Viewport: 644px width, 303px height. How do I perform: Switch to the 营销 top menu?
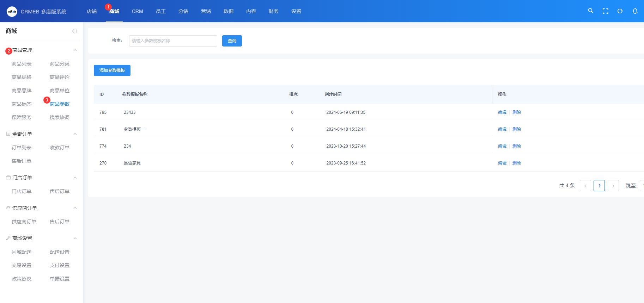click(206, 11)
